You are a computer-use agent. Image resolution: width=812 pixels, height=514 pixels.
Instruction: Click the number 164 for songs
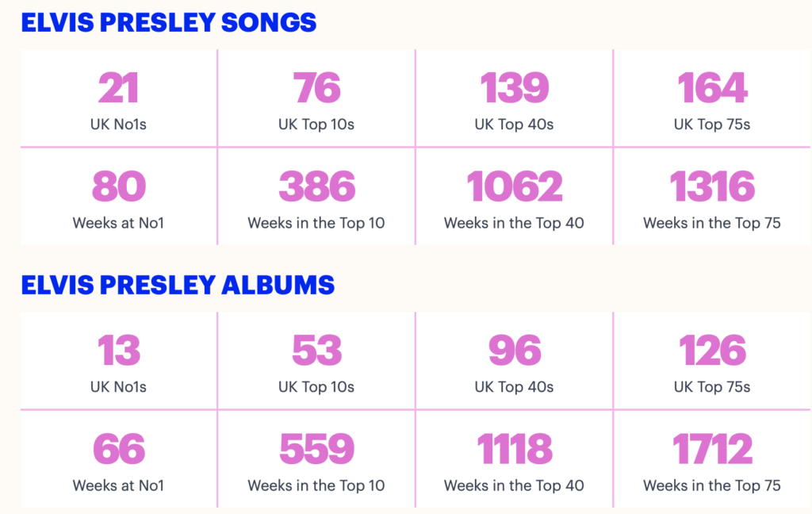(712, 88)
